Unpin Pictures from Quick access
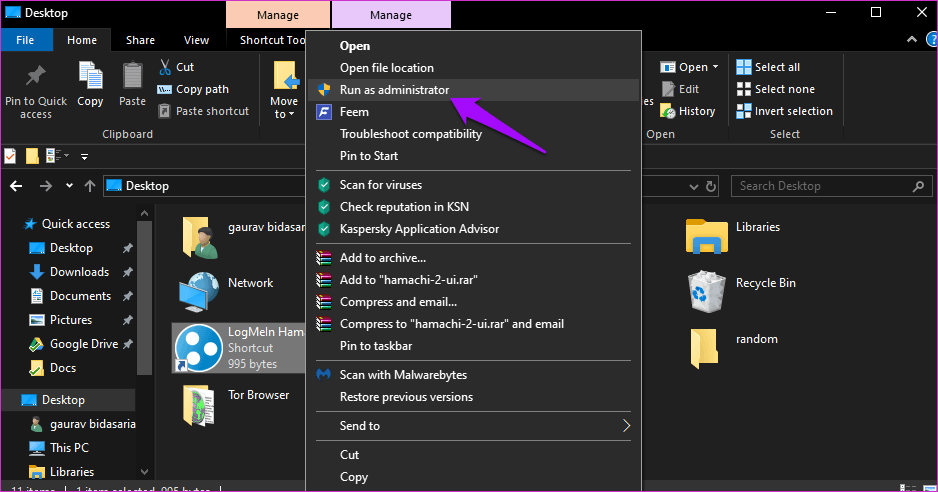 [127, 320]
